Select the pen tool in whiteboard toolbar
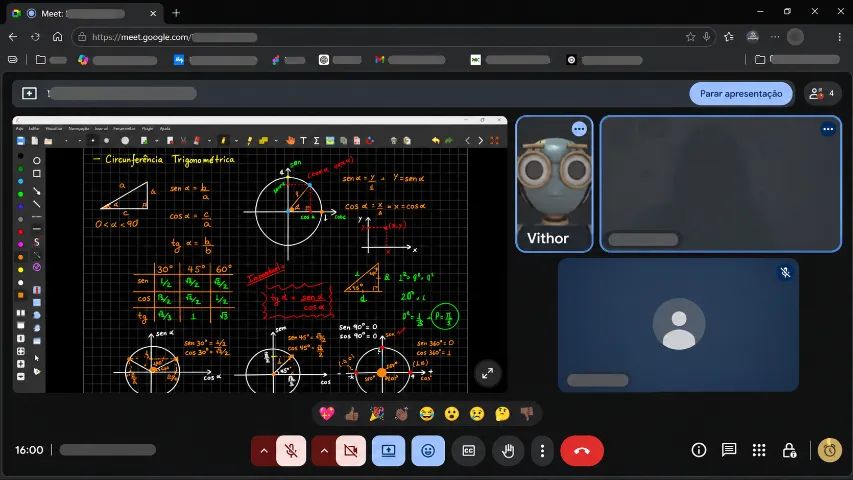 click(224, 140)
